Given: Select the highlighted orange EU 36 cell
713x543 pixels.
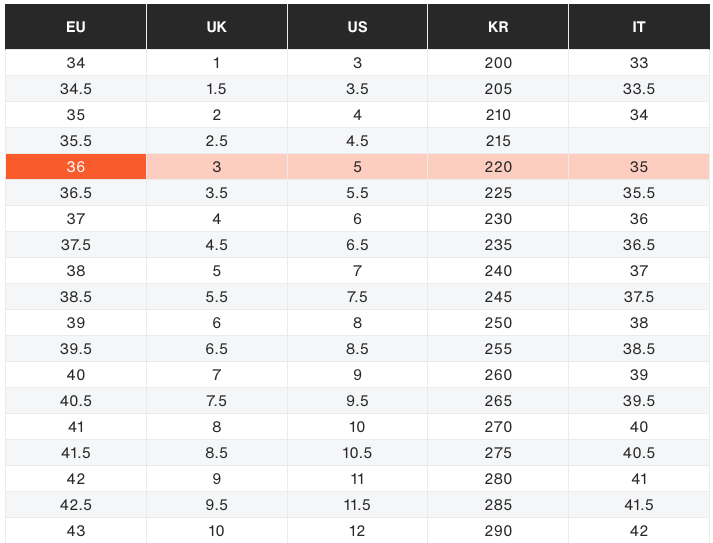Looking at the screenshot, I should pos(76,167).
